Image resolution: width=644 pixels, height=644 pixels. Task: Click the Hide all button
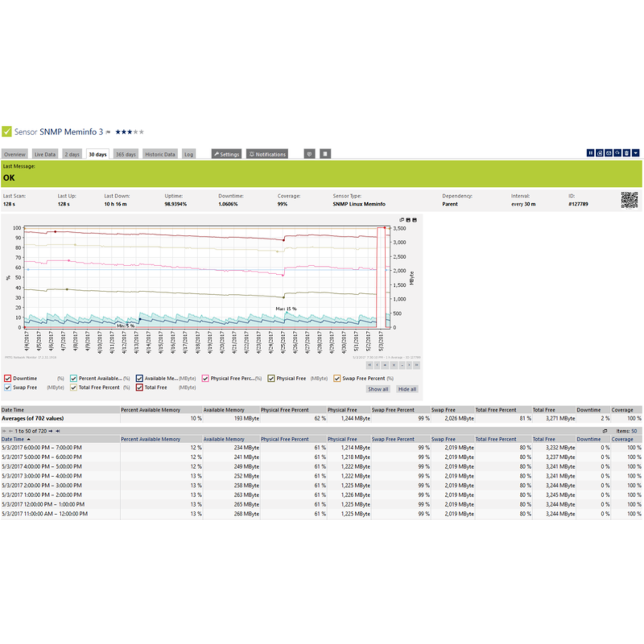point(407,389)
